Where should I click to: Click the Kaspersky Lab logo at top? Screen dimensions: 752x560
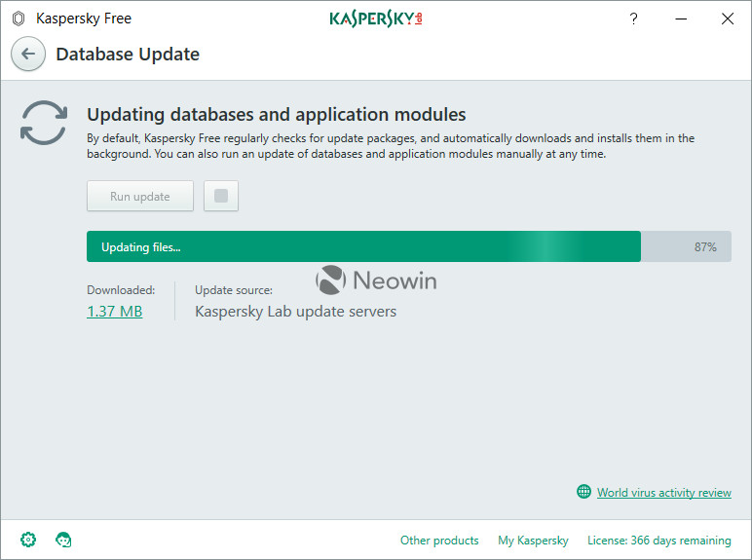(x=376, y=19)
